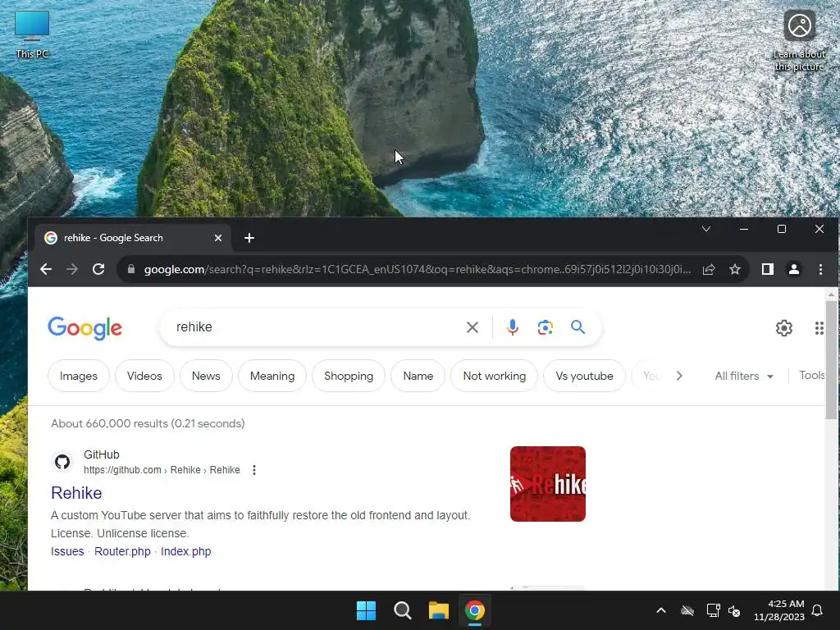Click in the rehike search field

316,326
